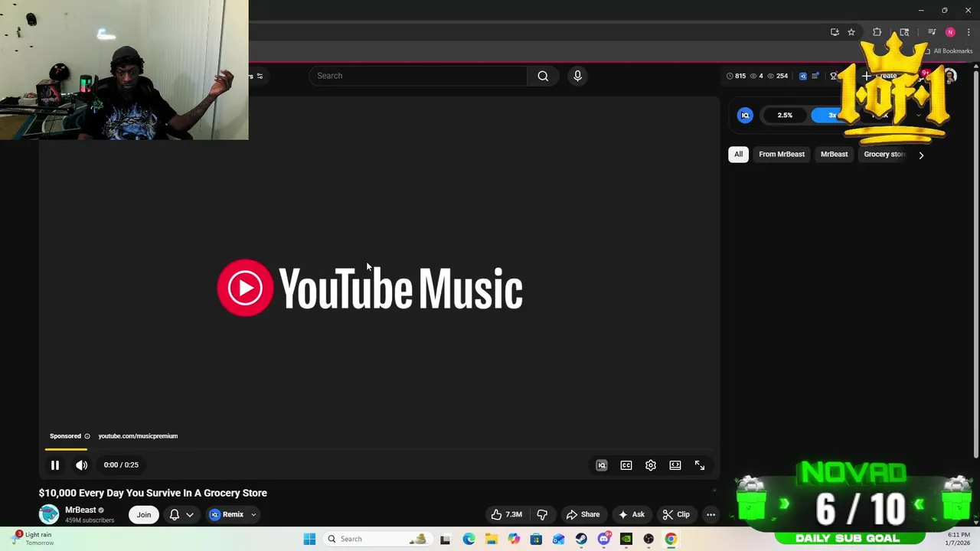Open the Chrome media controls icon
Viewport: 980px width, 551px height.
(x=932, y=32)
